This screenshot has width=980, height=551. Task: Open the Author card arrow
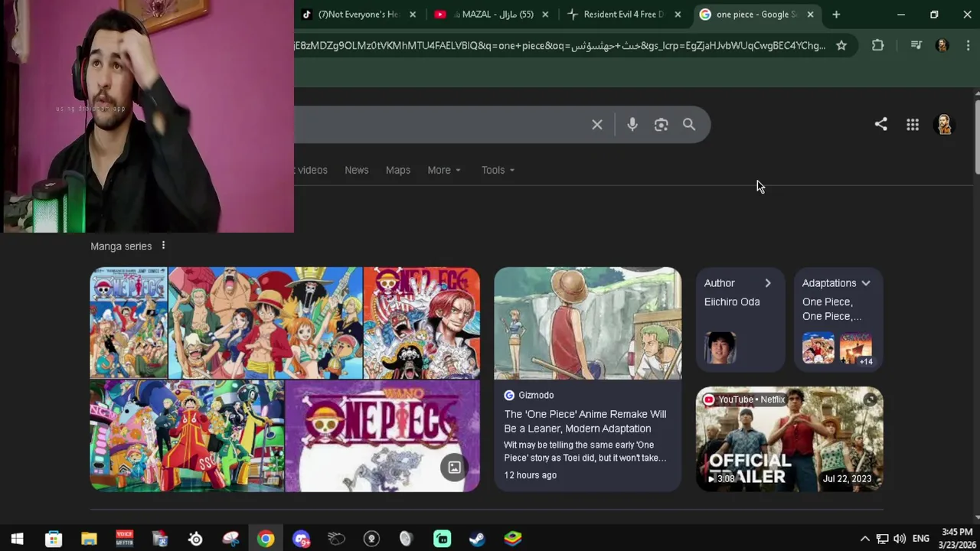768,283
